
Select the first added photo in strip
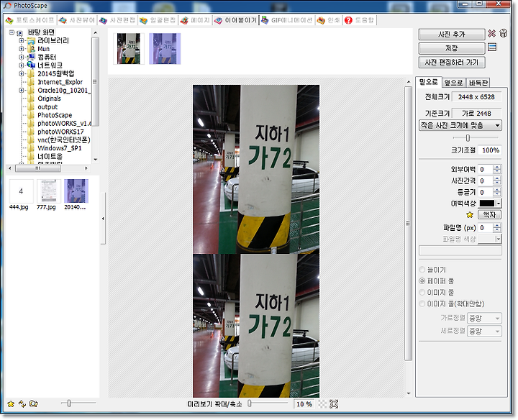click(x=129, y=48)
